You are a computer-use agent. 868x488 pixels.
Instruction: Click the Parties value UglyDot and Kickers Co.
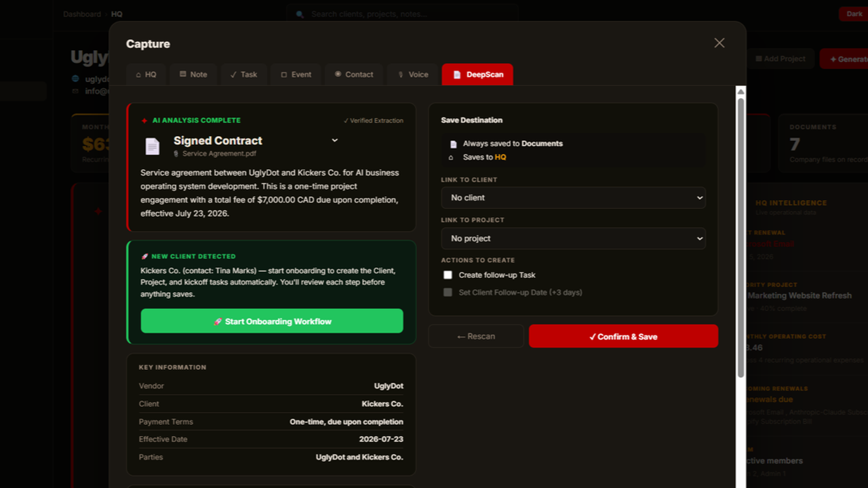tap(359, 457)
